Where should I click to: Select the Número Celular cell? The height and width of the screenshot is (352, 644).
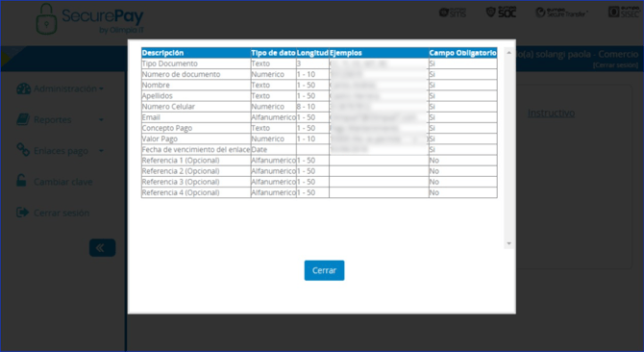196,107
